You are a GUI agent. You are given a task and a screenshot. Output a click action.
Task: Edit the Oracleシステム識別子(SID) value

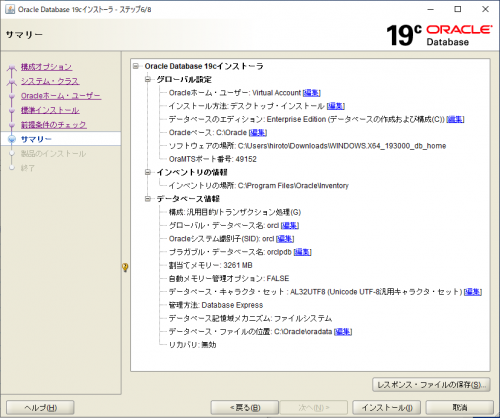(x=285, y=239)
